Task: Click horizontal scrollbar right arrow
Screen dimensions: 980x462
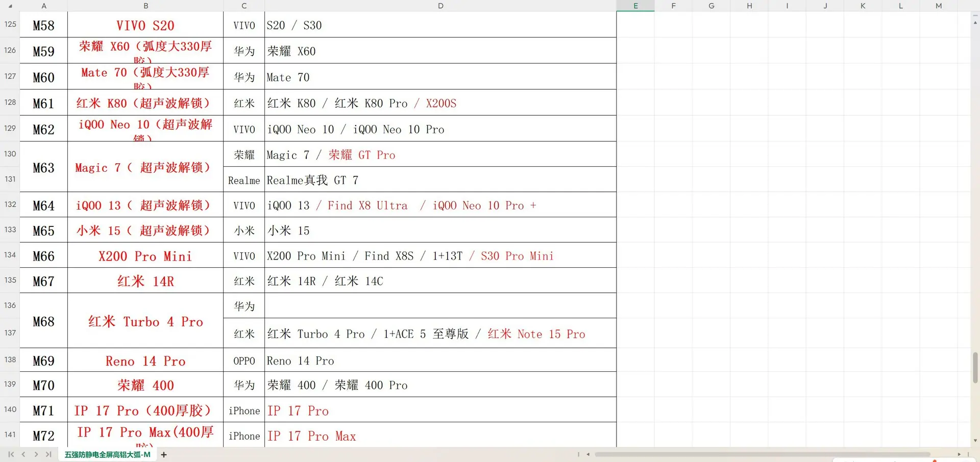Action: tap(959, 454)
